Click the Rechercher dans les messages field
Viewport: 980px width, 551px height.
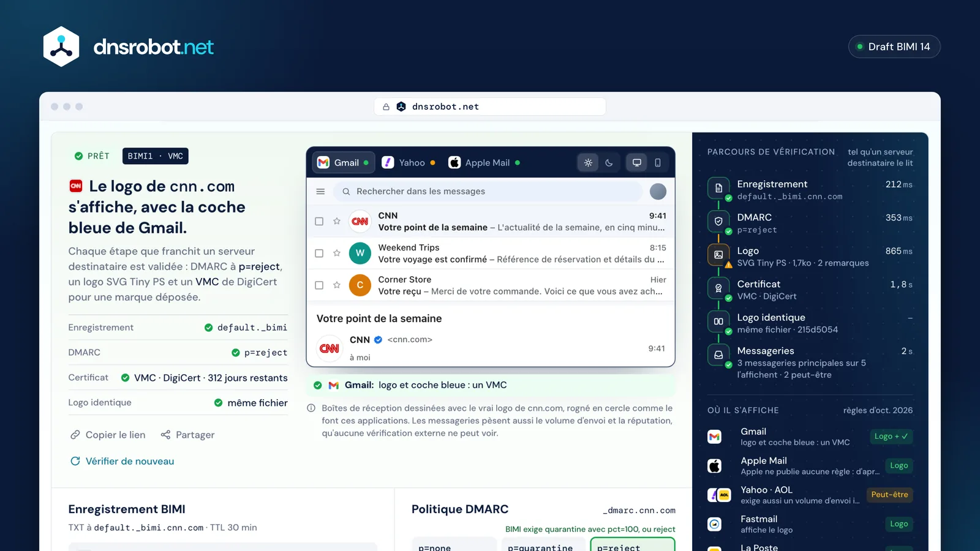point(488,192)
